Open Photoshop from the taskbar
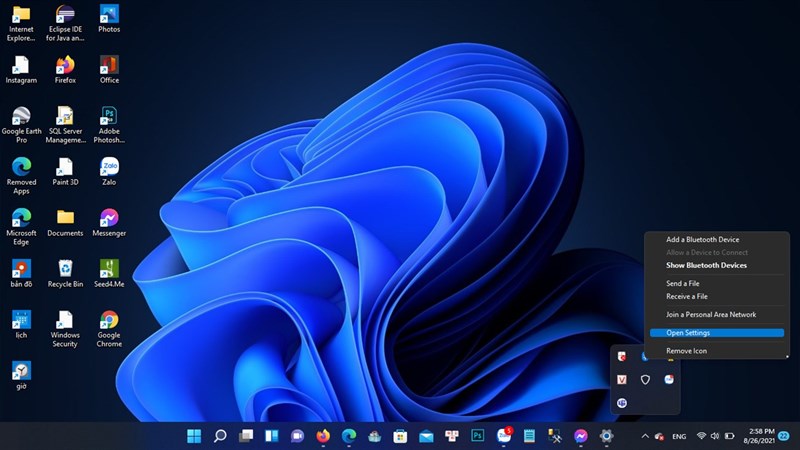Image resolution: width=800 pixels, height=450 pixels. point(478,436)
